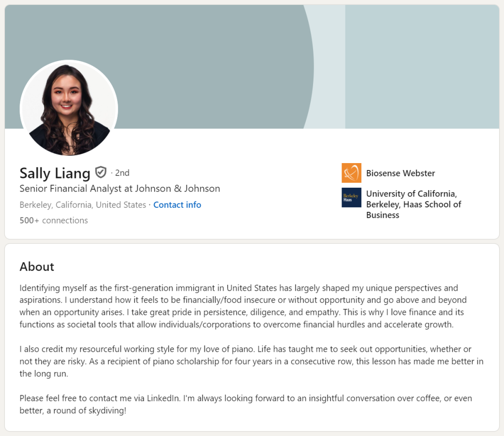Click the About section heading

pos(36,267)
